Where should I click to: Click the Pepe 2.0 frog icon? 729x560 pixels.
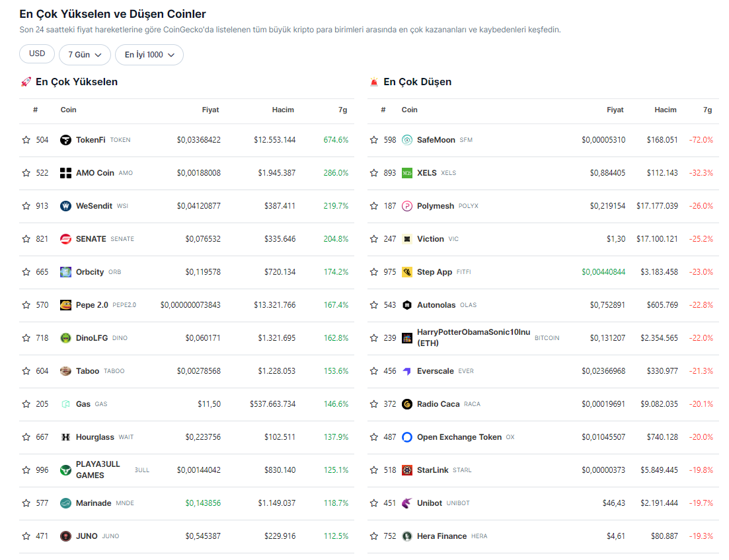tap(65, 305)
